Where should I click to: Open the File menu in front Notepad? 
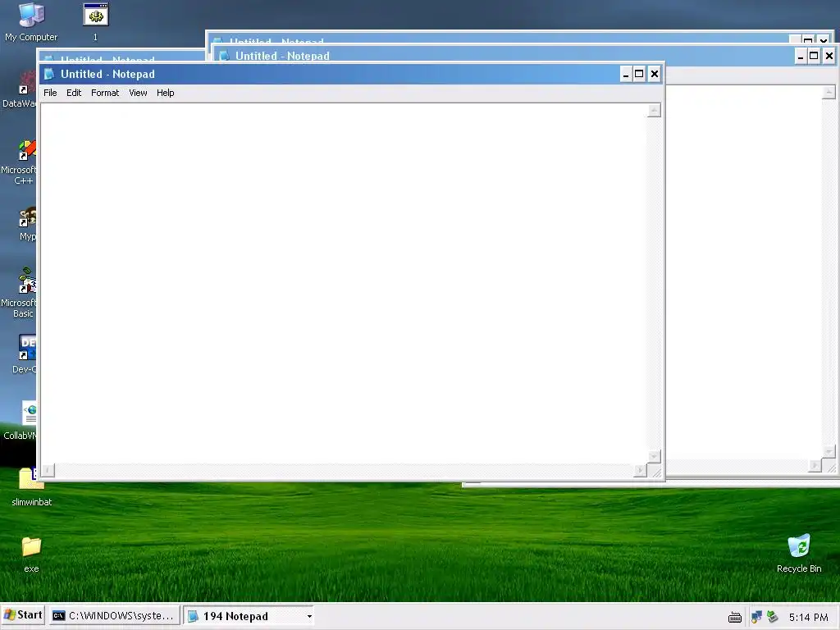tap(50, 93)
